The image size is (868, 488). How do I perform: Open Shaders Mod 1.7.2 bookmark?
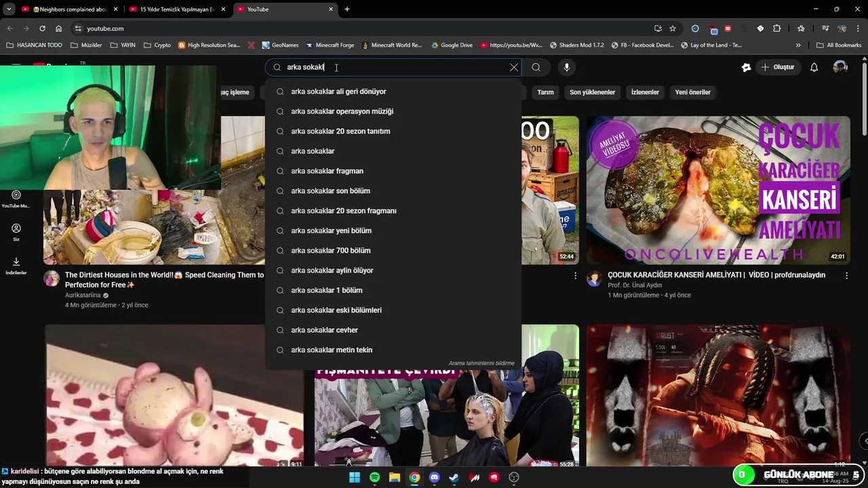(x=576, y=45)
